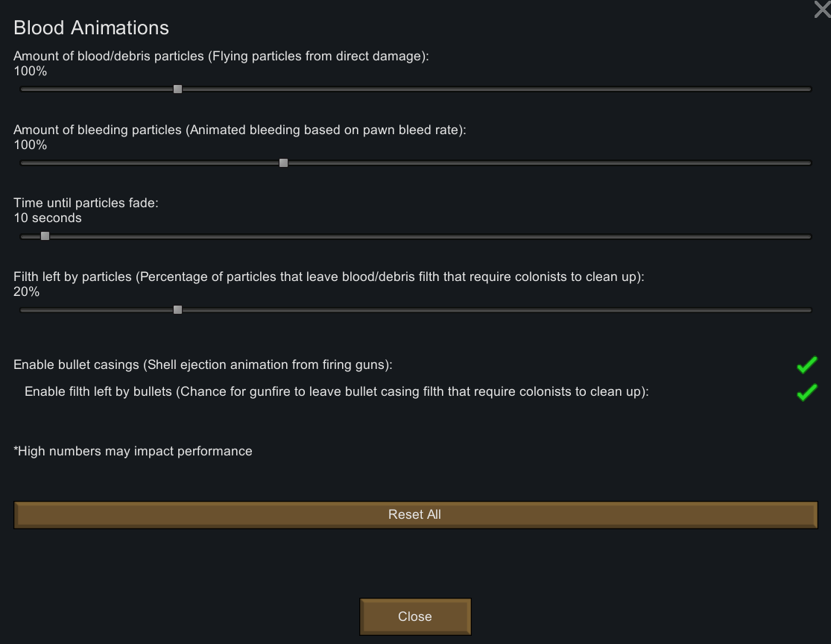Screen dimensions: 831x644
Task: Click the '10 seconds' fade time value
Action: click(48, 218)
